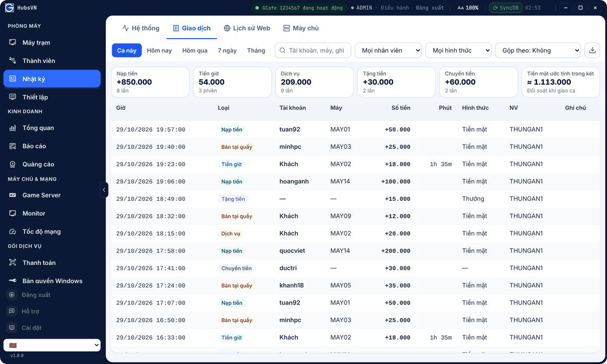
Task: Open Bản quyền Windows license page
Action: tap(52, 281)
